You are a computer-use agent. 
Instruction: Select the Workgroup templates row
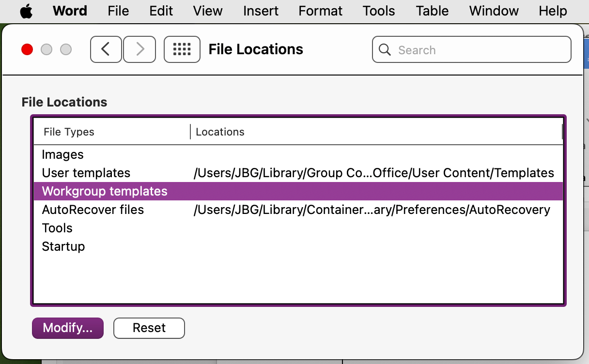coord(298,191)
